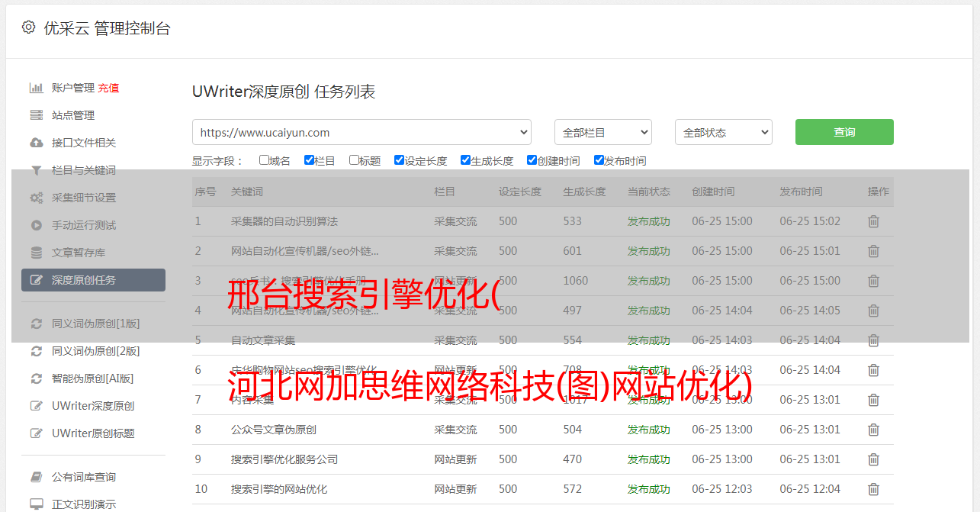Click the red 充值 link
Screen dimensions: 980x512
tap(108, 88)
